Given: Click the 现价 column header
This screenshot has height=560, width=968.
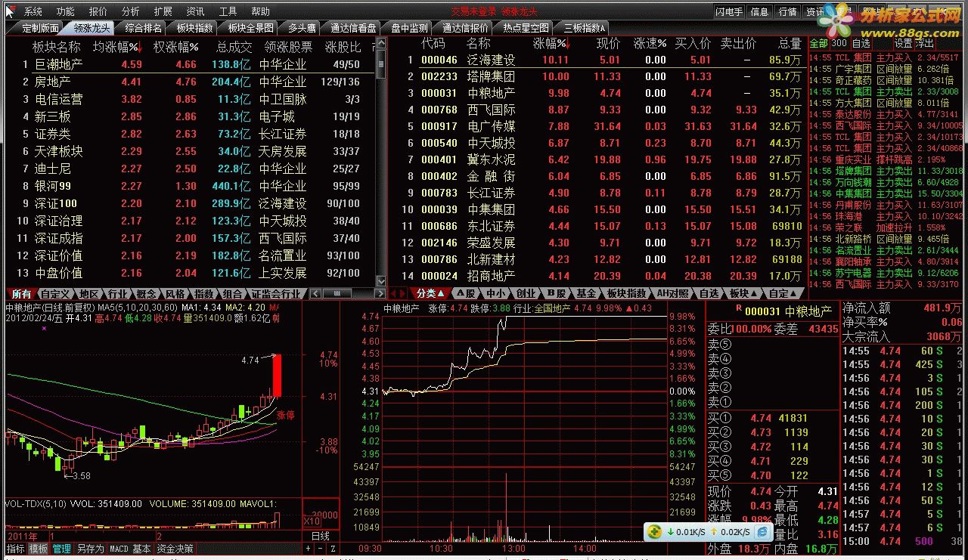Looking at the screenshot, I should pyautogui.click(x=608, y=45).
